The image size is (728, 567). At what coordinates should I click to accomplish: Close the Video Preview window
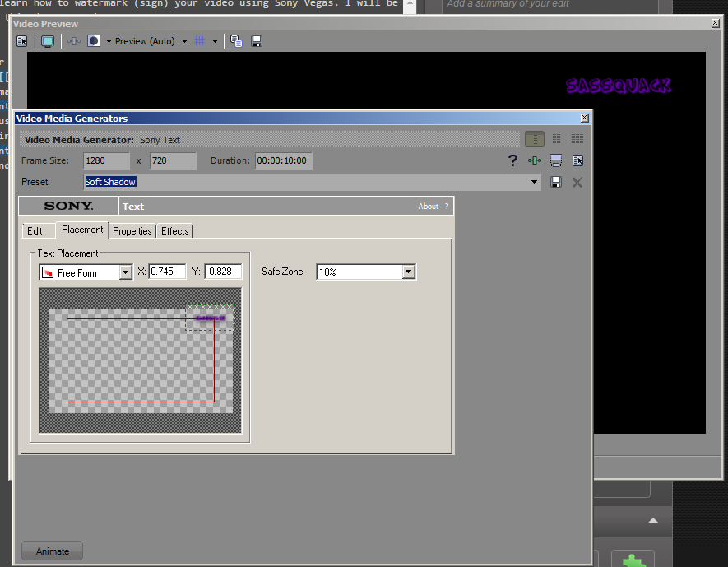(x=716, y=23)
